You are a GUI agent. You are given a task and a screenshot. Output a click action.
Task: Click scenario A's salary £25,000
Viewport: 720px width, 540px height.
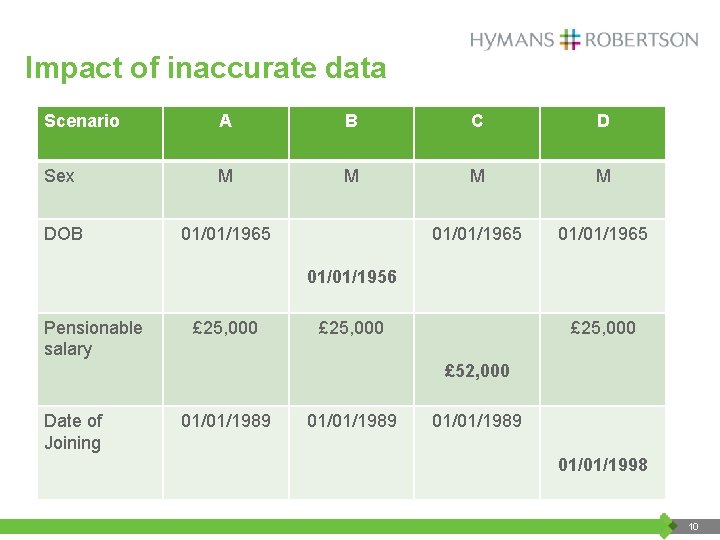(226, 327)
